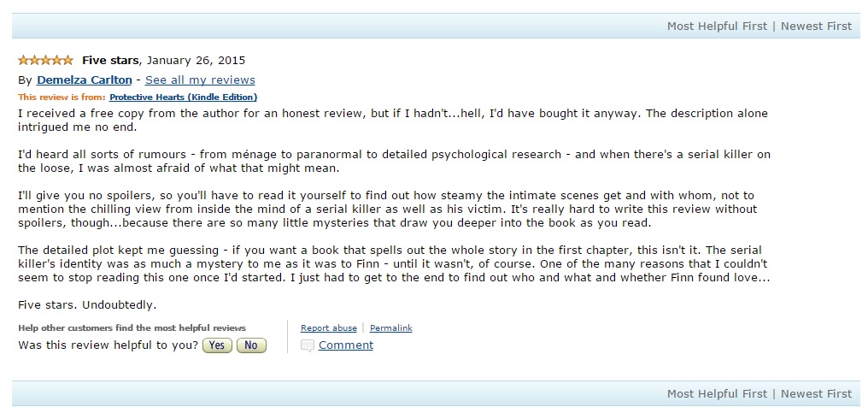Click the "Five stars. Undoubtedly." closing line
The image size is (868, 413).
pyautogui.click(x=87, y=304)
